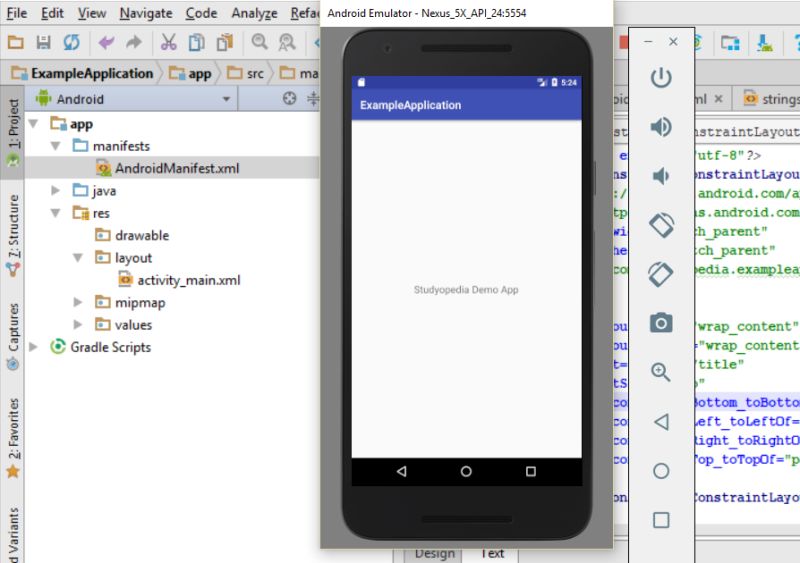Open the View menu
This screenshot has height=563, width=800.
pos(92,13)
